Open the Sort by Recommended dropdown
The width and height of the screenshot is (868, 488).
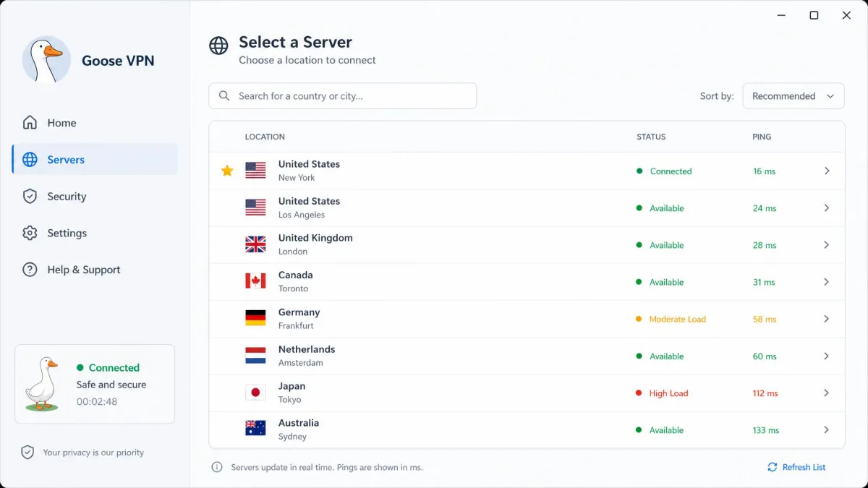tap(793, 96)
